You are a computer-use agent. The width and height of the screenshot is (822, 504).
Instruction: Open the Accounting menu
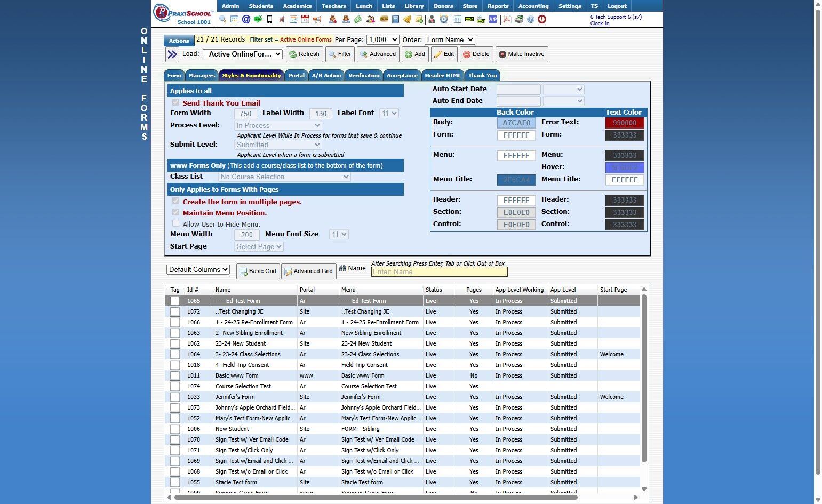coord(533,6)
